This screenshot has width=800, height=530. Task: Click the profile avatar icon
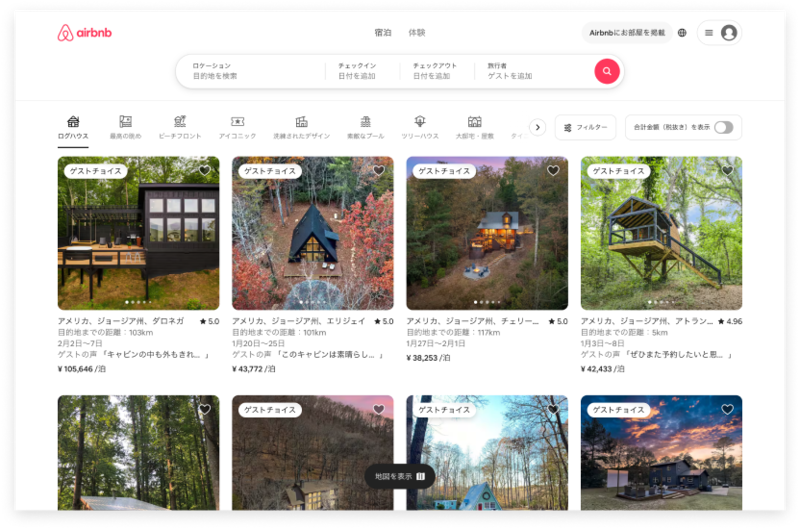click(x=729, y=33)
